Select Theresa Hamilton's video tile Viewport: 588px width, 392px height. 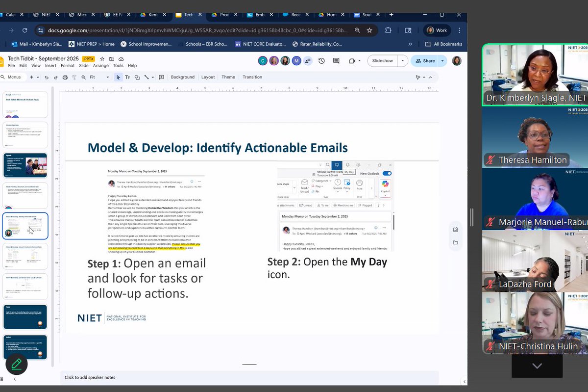(535, 137)
